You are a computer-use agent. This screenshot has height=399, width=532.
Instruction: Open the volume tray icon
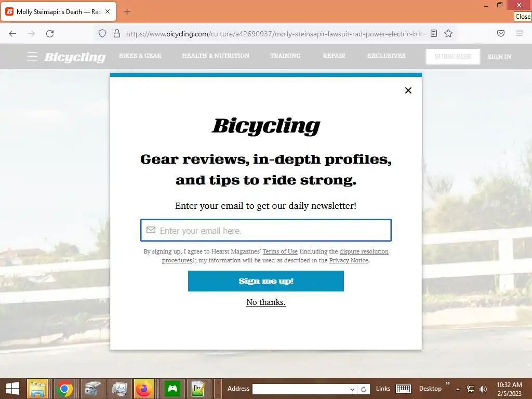[483, 389]
